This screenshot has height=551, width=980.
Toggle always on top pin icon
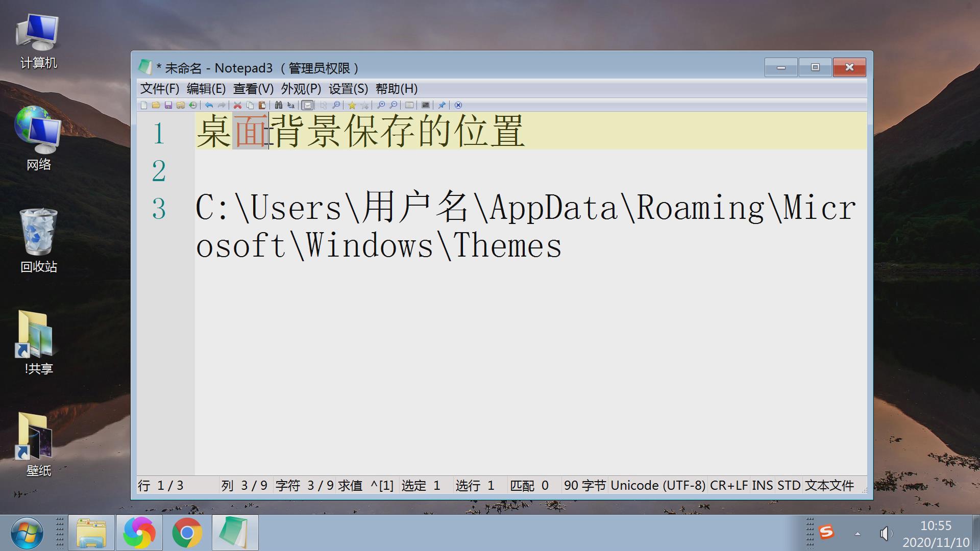[x=442, y=105]
